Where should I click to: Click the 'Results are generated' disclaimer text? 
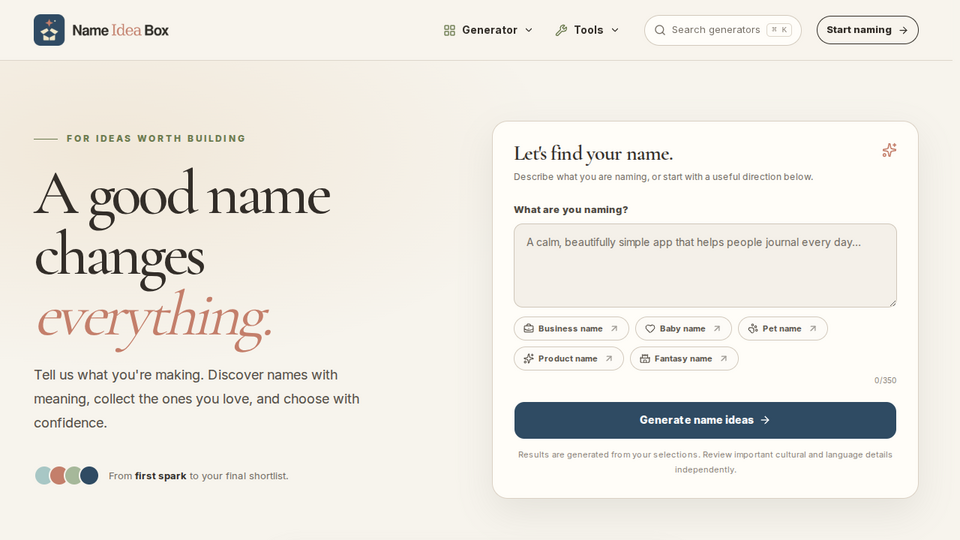pyautogui.click(x=705, y=462)
